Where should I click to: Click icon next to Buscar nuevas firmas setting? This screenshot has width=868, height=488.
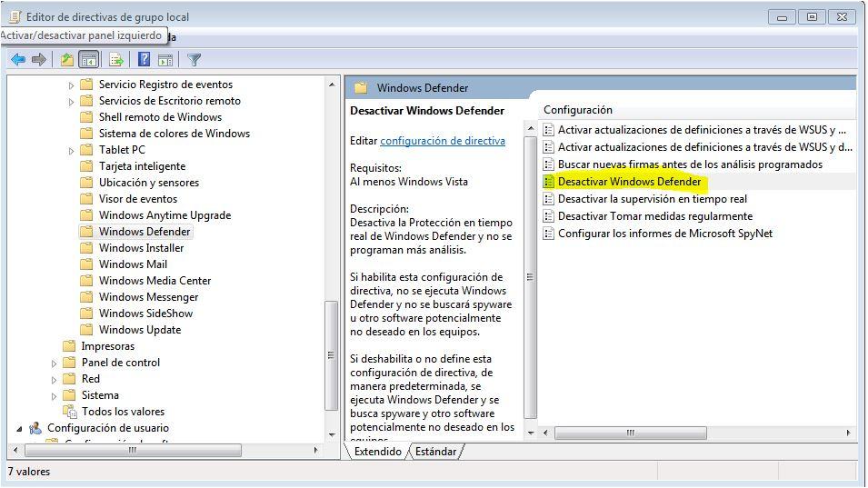tap(549, 164)
